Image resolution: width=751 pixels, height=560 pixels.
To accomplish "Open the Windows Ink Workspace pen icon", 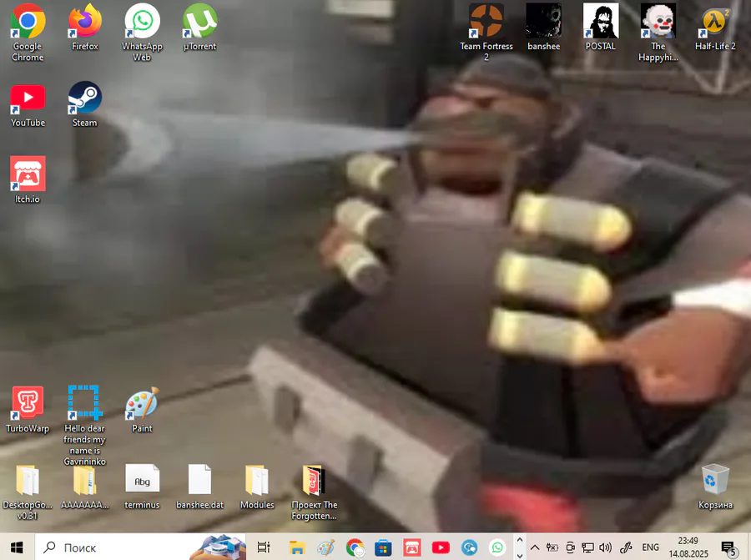I will [626, 547].
